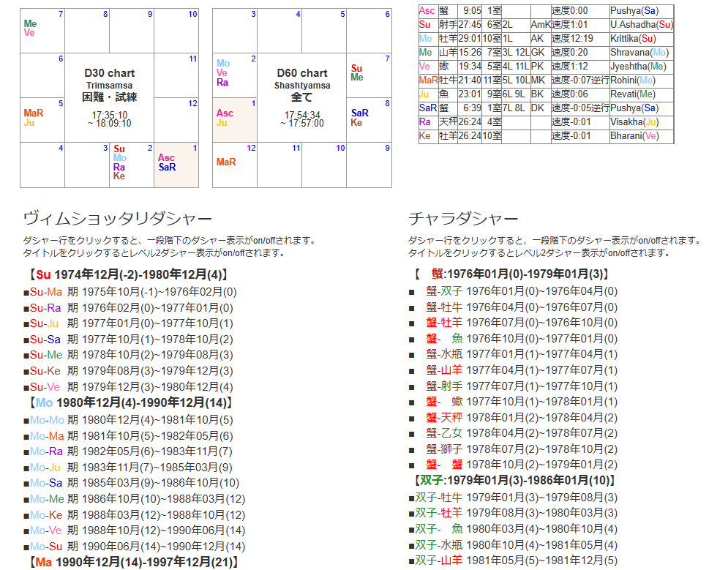Click the Revati(Me) nakshatra in Ju row
The image size is (728, 570).
pos(635,94)
